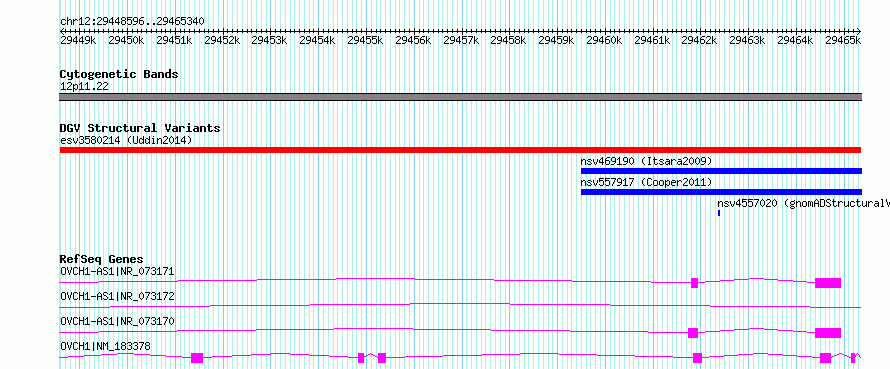
Task: Click the small nsv4557020 variant marker
Action: point(719,213)
